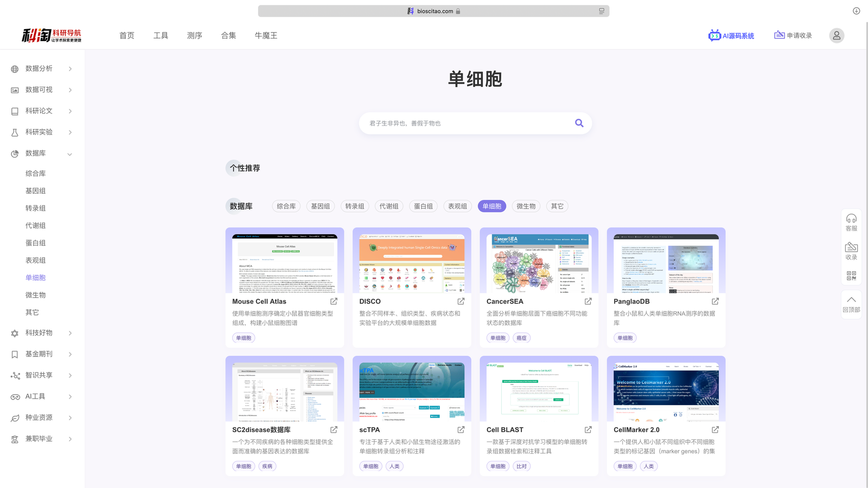
Task: Open DISCO external link icon
Action: point(461,301)
